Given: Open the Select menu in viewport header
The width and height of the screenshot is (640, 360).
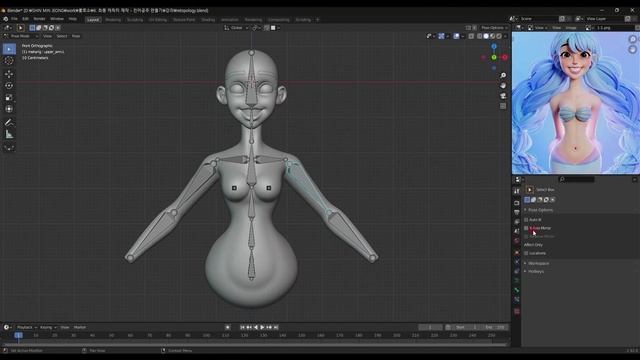Looking at the screenshot, I should point(62,36).
